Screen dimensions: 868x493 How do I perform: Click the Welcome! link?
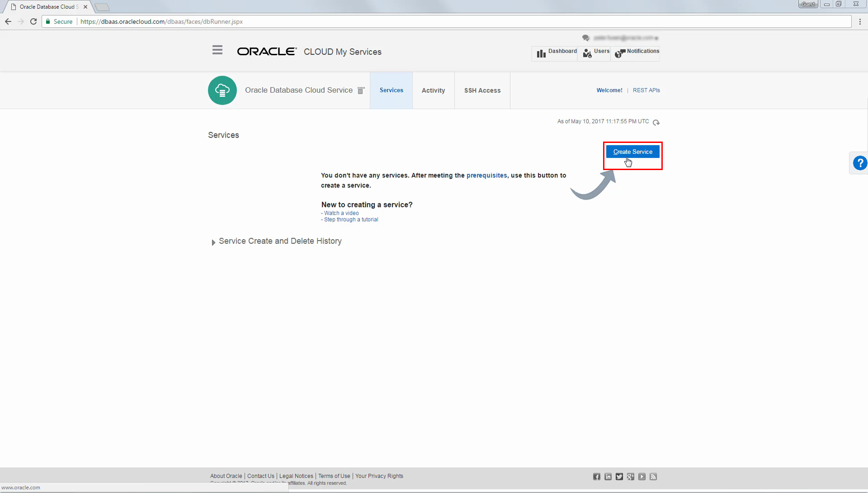click(x=609, y=90)
